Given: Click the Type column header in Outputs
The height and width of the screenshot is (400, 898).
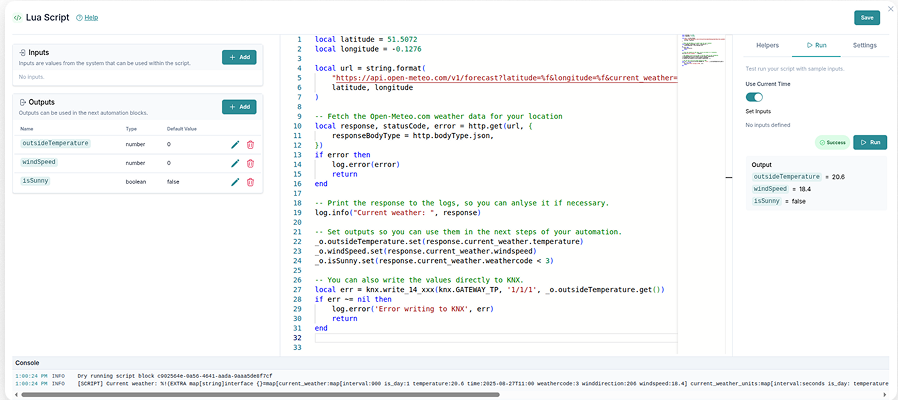Looking at the screenshot, I should pos(131,128).
